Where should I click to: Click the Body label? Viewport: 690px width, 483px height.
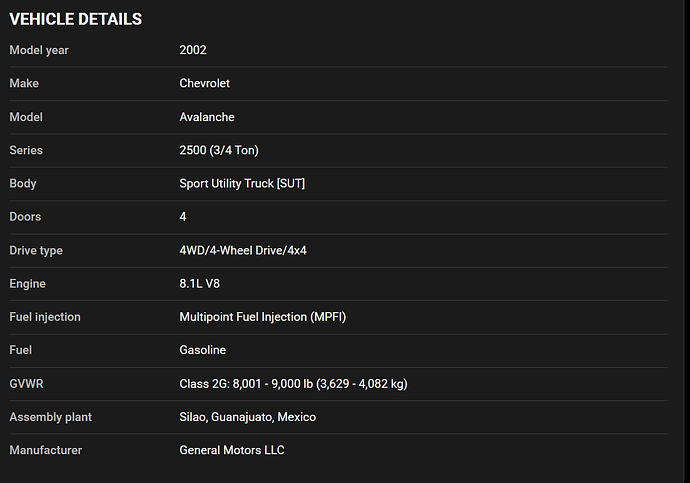tap(23, 183)
